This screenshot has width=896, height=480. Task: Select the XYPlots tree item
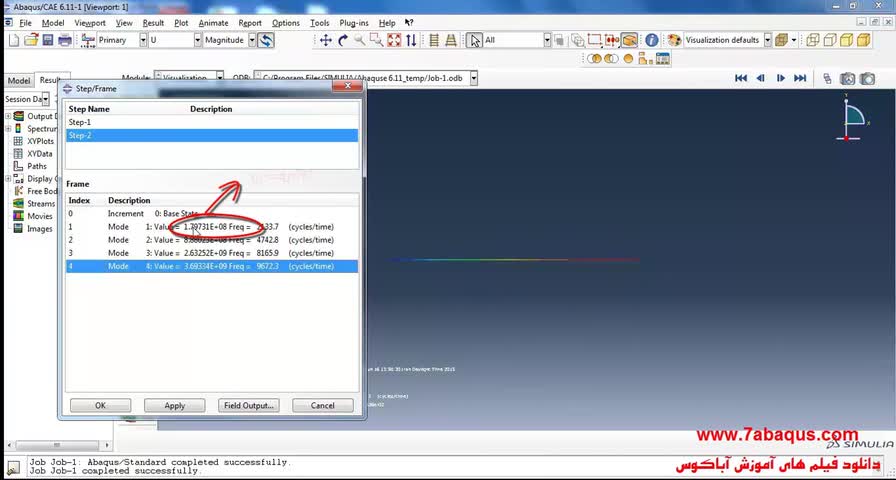40,141
